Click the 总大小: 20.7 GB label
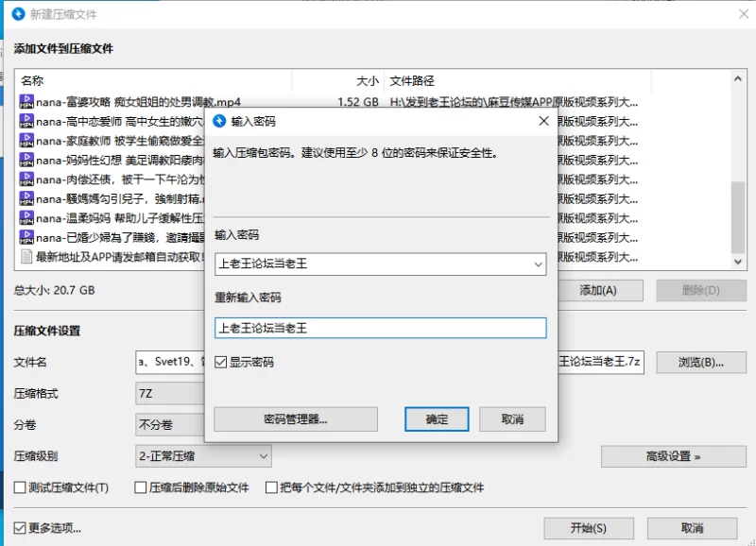 pyautogui.click(x=55, y=291)
